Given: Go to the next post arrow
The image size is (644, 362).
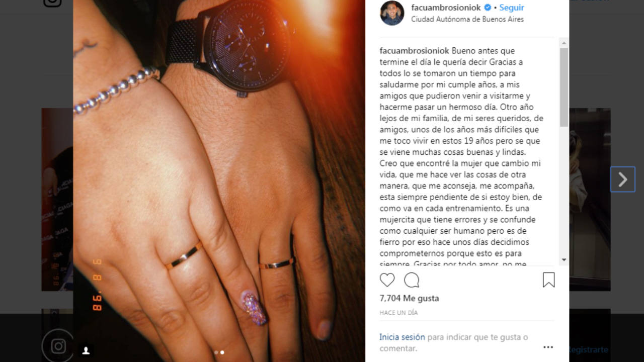Looking at the screenshot, I should tap(623, 179).
